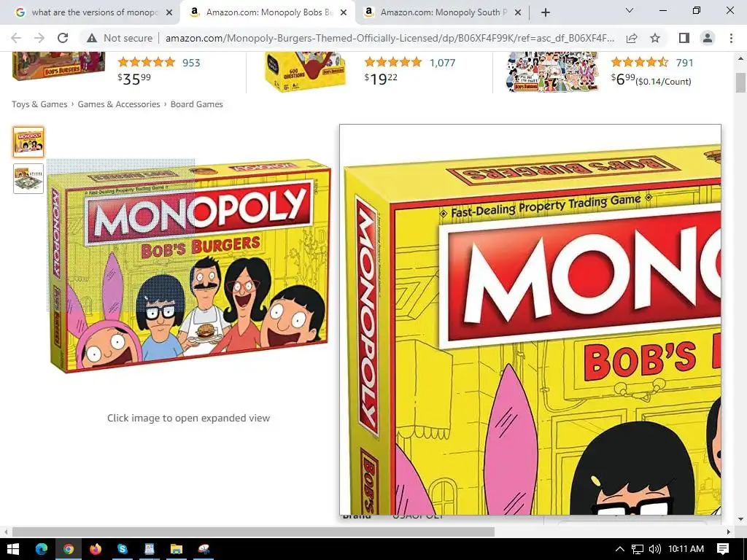
Task: Open the Chrome profile avatar
Action: [708, 38]
